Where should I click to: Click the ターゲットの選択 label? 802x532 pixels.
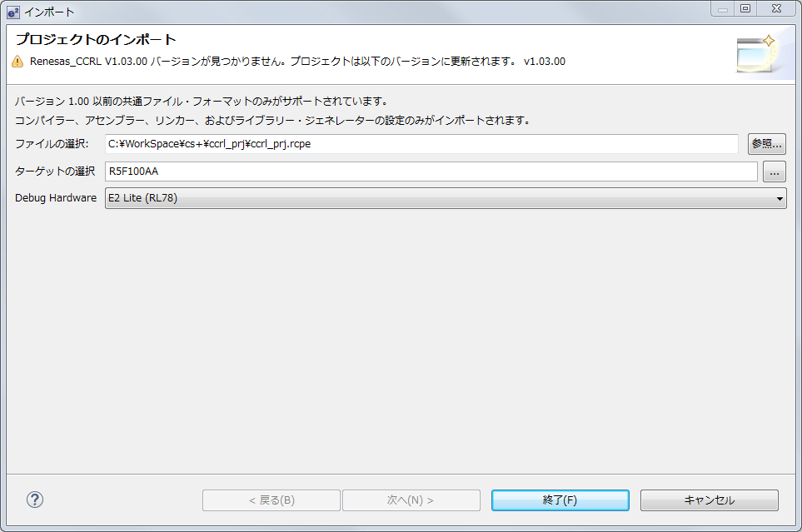coord(55,172)
